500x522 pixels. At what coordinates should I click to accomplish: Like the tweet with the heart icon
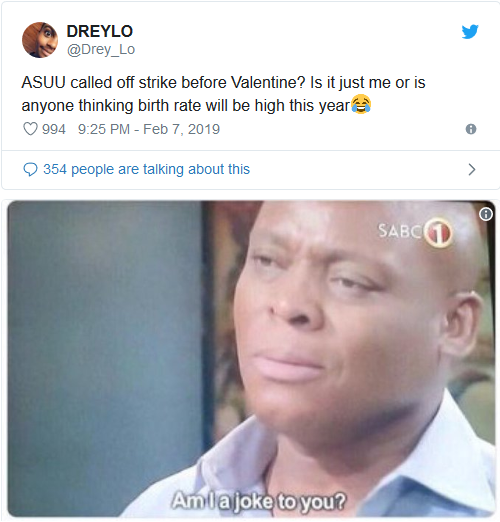coord(30,129)
